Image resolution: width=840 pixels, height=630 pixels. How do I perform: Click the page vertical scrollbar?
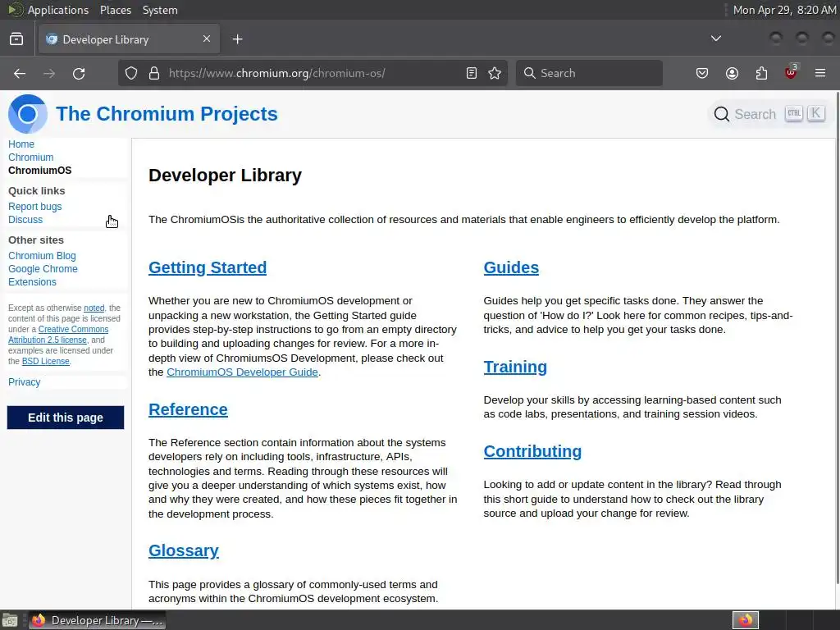837,337
